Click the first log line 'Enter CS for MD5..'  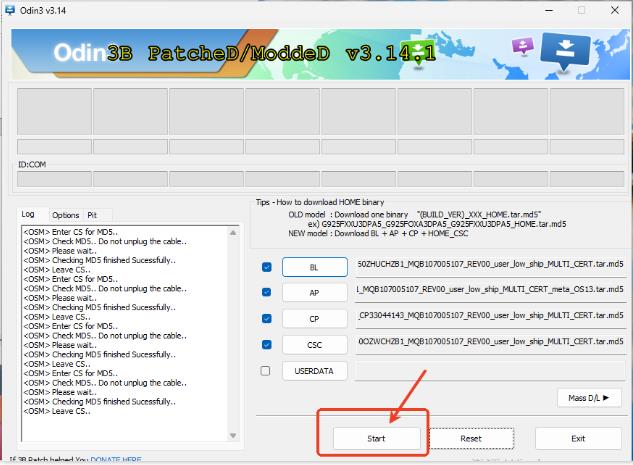(x=71, y=232)
